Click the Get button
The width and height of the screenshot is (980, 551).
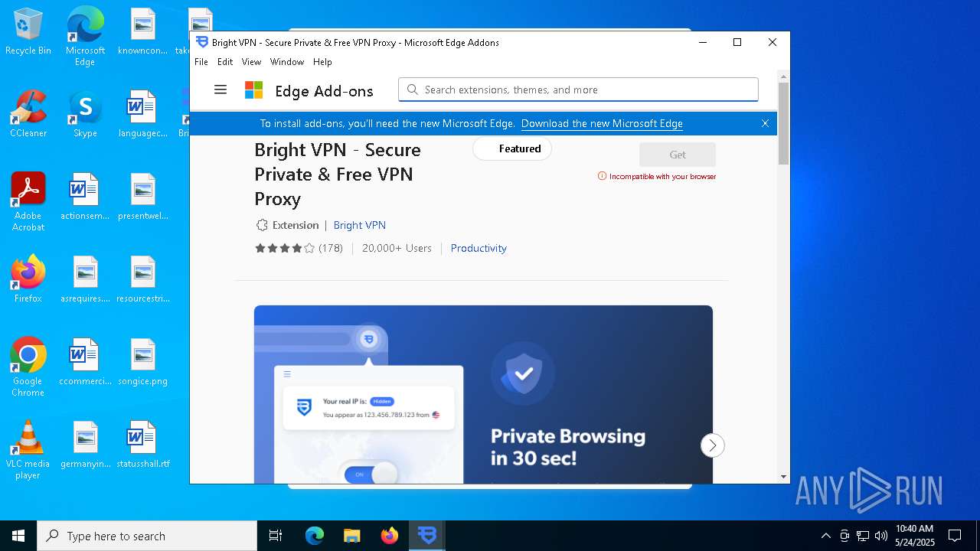678,155
